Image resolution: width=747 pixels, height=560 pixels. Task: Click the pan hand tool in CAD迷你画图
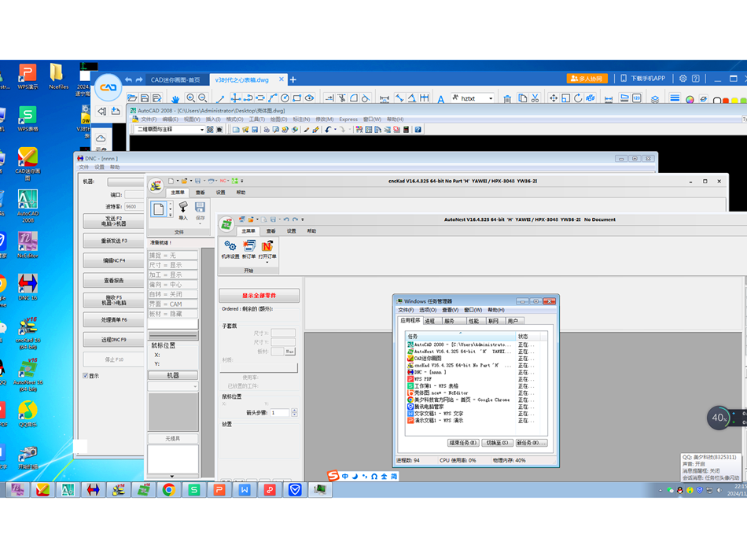175,99
